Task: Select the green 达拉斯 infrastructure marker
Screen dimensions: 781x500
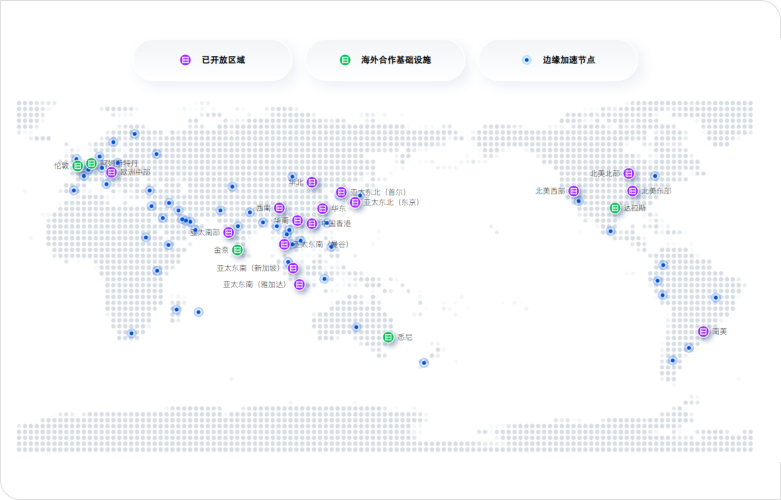Action: (x=615, y=208)
